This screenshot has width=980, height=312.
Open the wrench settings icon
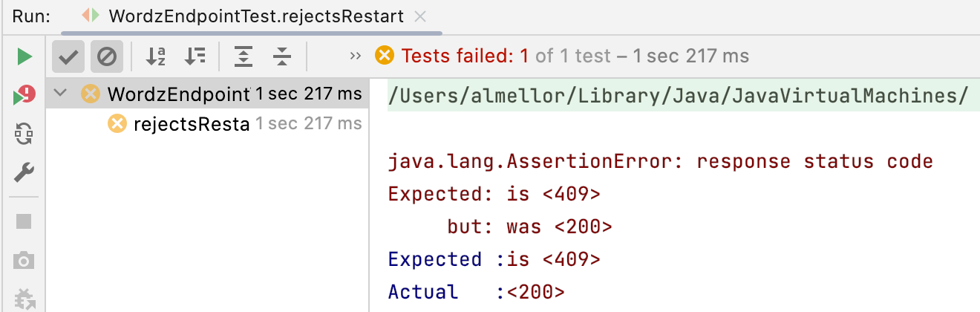coord(24,173)
